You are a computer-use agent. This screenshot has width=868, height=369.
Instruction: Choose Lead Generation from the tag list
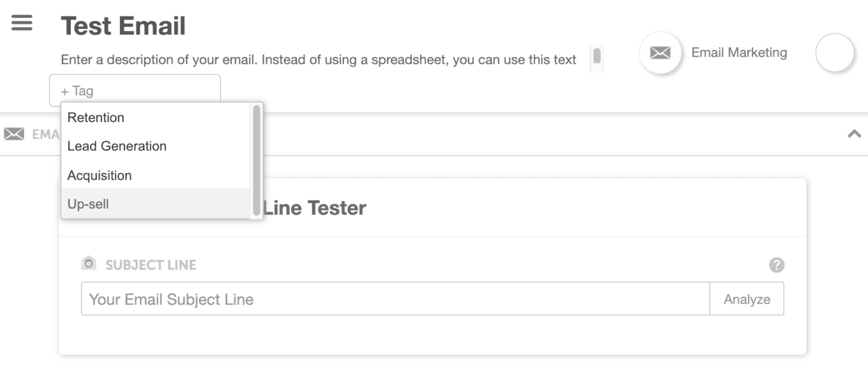pyautogui.click(x=157, y=146)
